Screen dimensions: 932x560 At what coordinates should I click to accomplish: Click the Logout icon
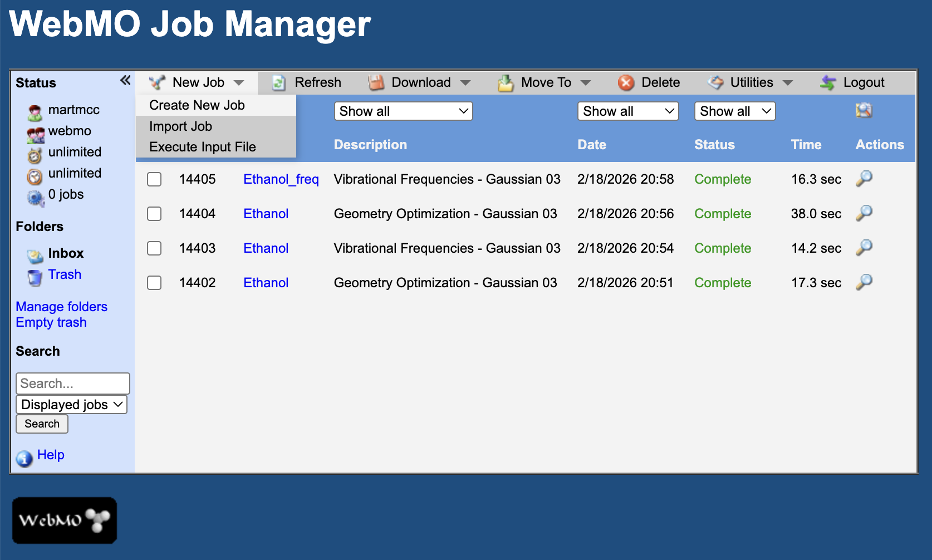pyautogui.click(x=828, y=82)
